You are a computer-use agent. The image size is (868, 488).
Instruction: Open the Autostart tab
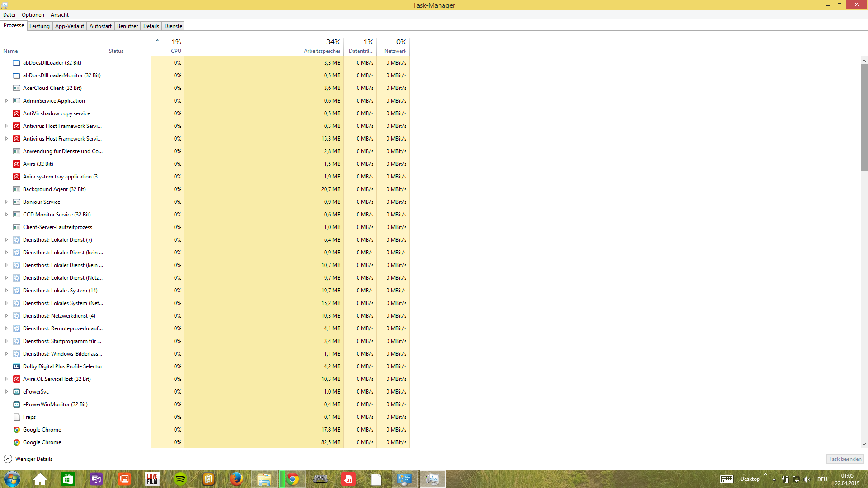click(100, 26)
